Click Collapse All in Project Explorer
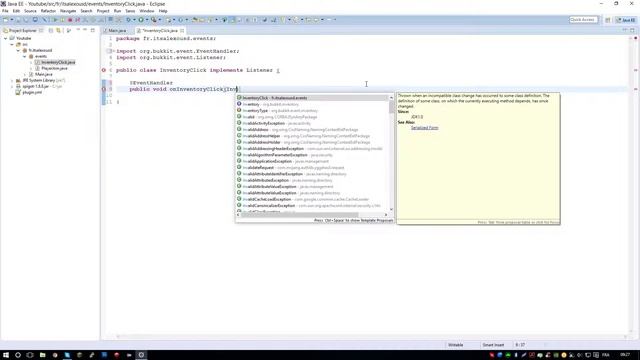Screen dimensions: 640x360 click(x=51, y=31)
